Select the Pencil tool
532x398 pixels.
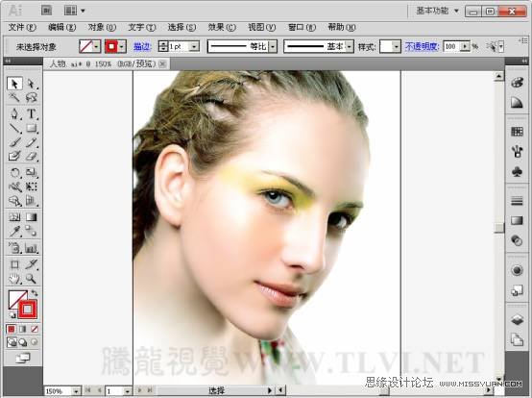(x=32, y=142)
